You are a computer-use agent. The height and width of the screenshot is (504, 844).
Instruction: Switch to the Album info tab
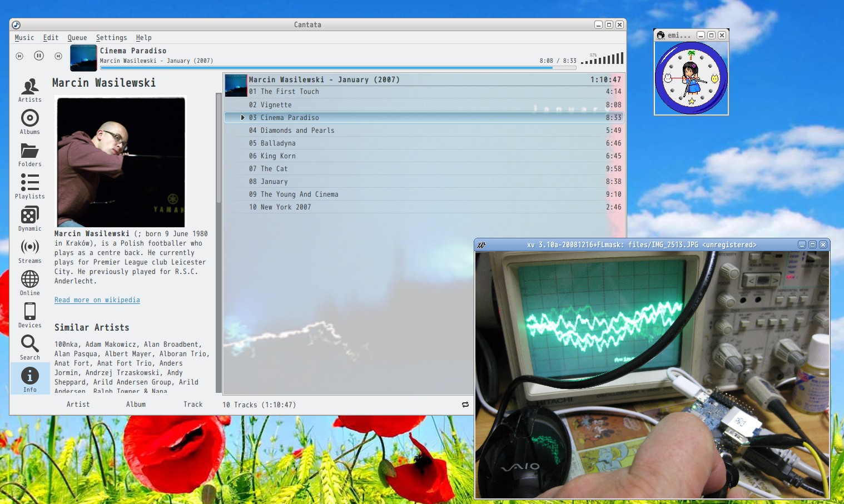click(136, 405)
